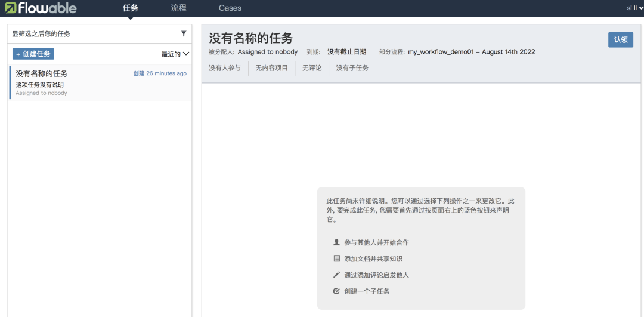Open the my_workflow_demo01 process link
This screenshot has height=317, width=644.
472,52
